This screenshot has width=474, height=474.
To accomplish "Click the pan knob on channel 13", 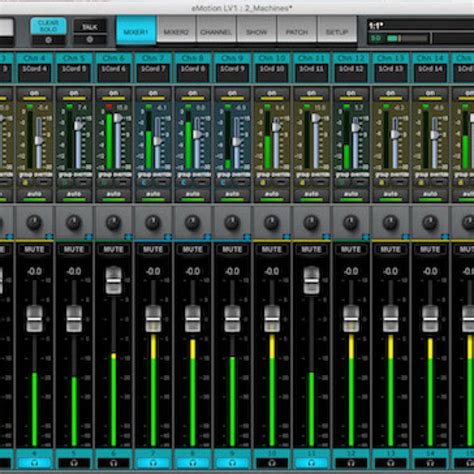I will tap(391, 223).
